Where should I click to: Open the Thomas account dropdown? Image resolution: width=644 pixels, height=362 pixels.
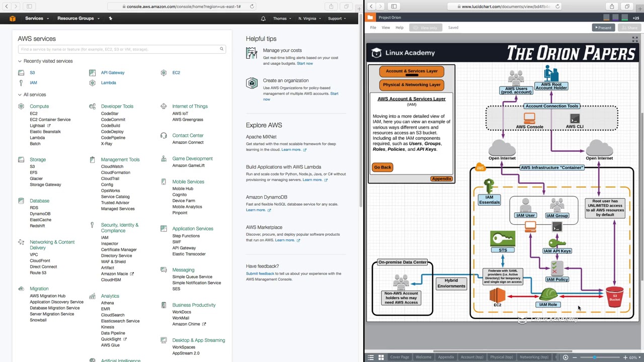pyautogui.click(x=282, y=19)
